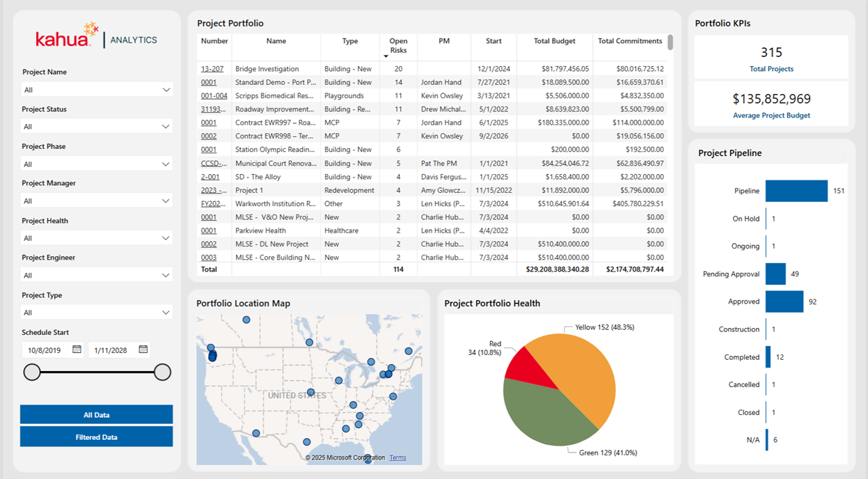
Task: Click the Pipeline bar in Project Pipeline
Action: click(796, 191)
